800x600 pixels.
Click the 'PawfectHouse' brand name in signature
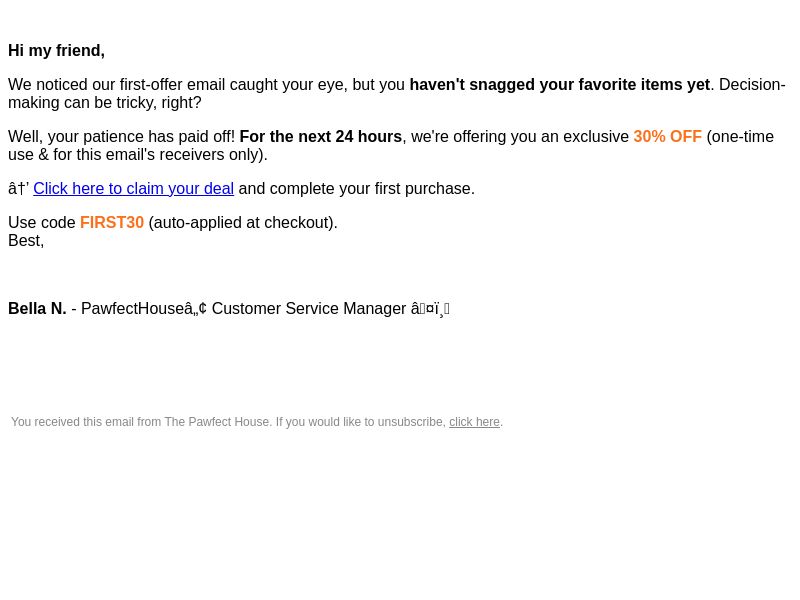coord(133,309)
